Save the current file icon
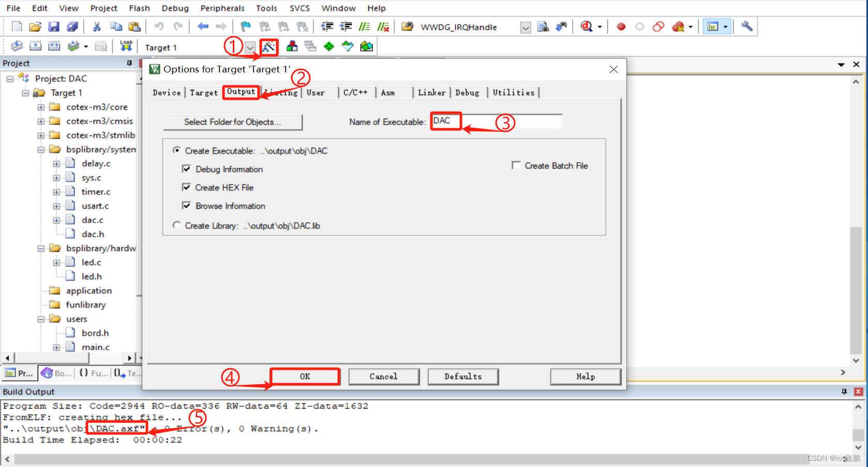 point(53,26)
